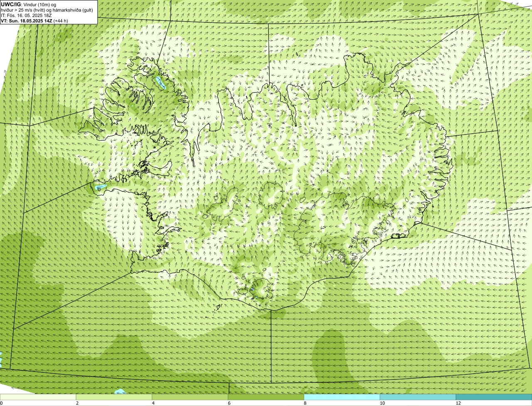Click the legend scale label "2"
The image size is (532, 406).
tap(77, 403)
